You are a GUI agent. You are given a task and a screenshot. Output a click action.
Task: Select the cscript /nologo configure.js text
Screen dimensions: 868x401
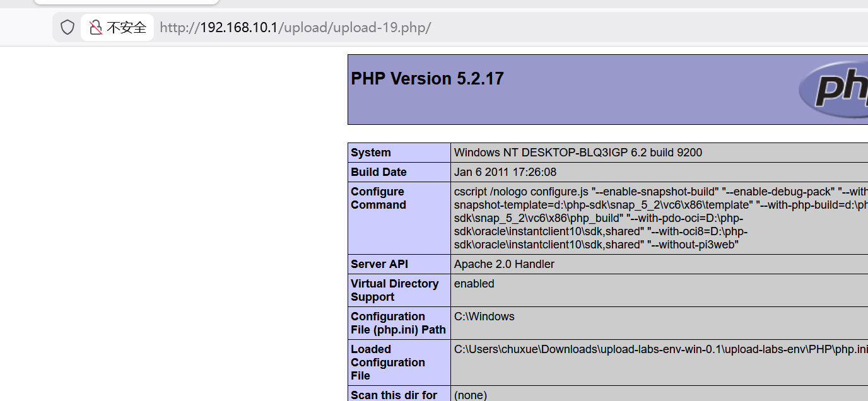(520, 192)
